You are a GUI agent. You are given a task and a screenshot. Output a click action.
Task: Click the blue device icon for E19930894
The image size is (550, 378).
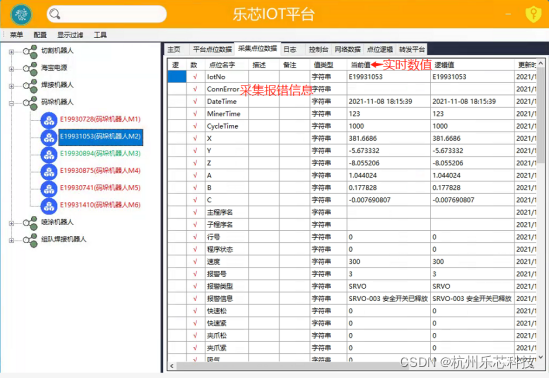click(x=49, y=155)
